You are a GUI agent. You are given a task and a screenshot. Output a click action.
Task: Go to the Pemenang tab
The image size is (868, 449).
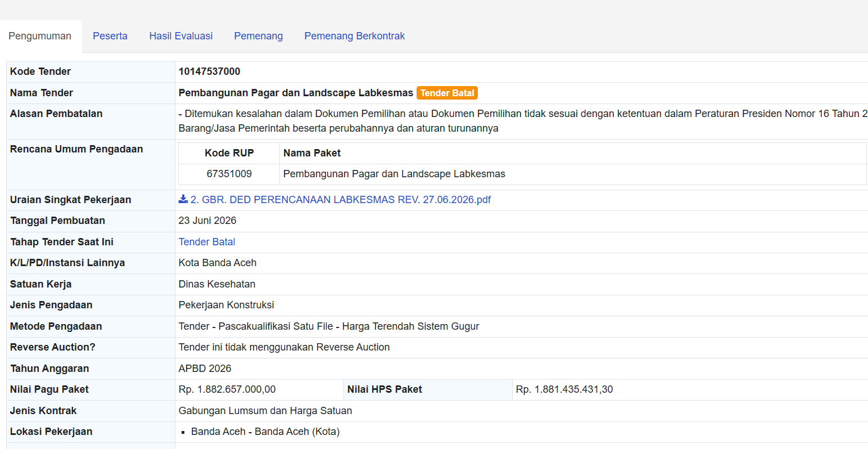[x=259, y=36]
